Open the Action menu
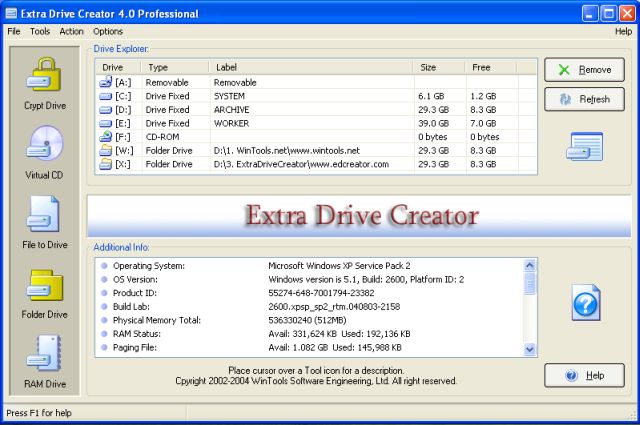Screen dimensions: 640x425 click(x=71, y=31)
